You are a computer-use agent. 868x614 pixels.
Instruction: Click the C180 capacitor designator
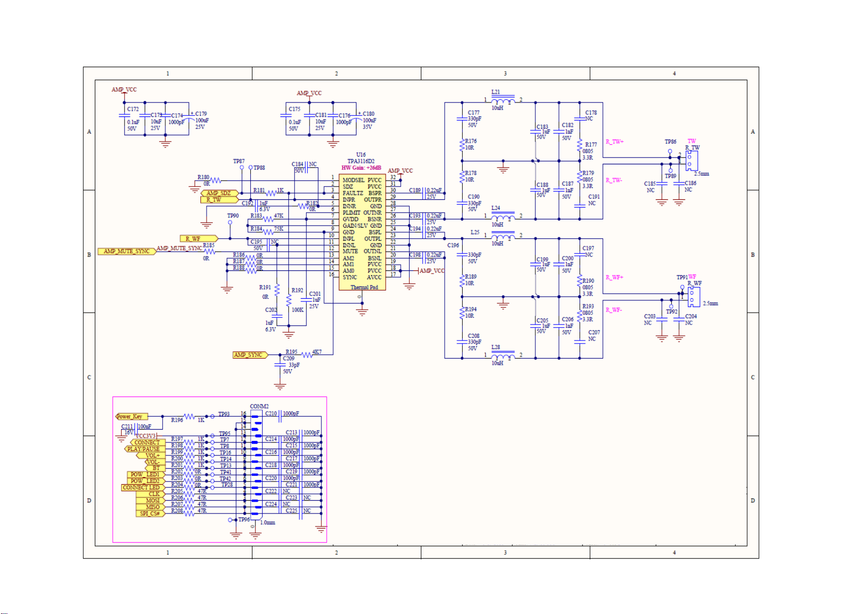click(x=368, y=114)
